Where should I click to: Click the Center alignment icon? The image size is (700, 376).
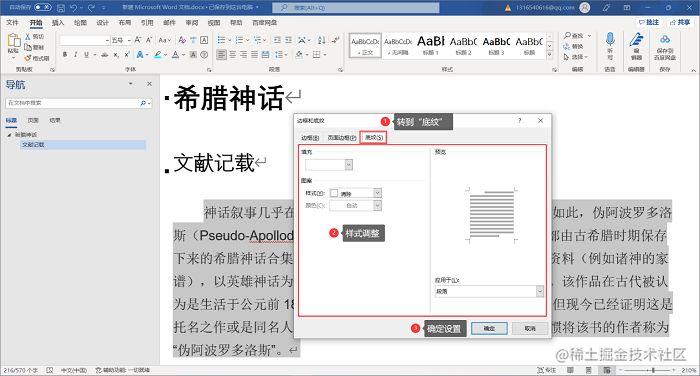[233, 54]
